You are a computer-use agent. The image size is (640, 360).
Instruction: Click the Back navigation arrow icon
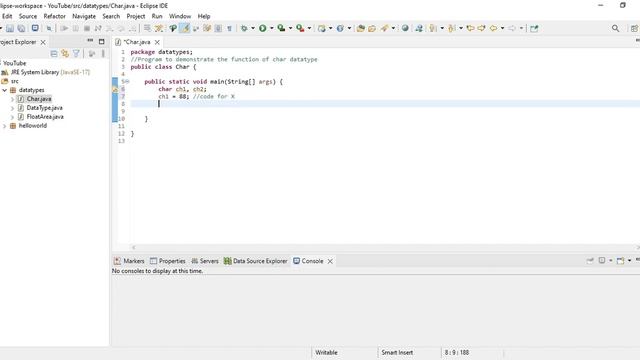pyautogui.click(x=493, y=28)
